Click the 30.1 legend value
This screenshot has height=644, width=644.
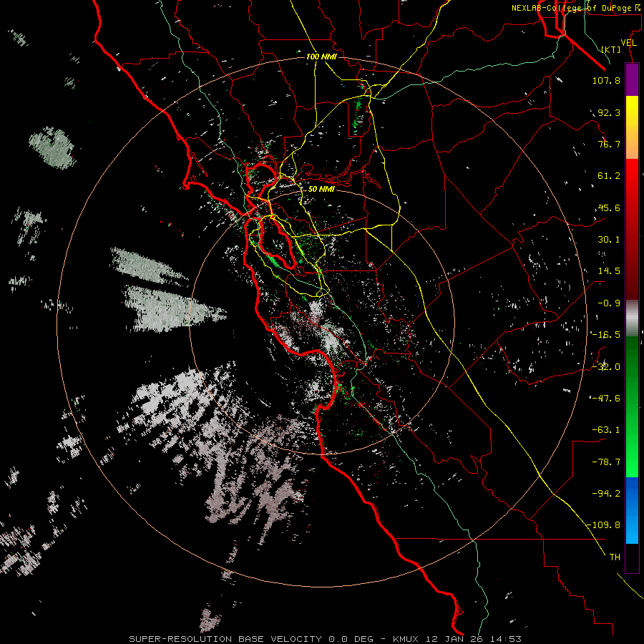pos(609,240)
